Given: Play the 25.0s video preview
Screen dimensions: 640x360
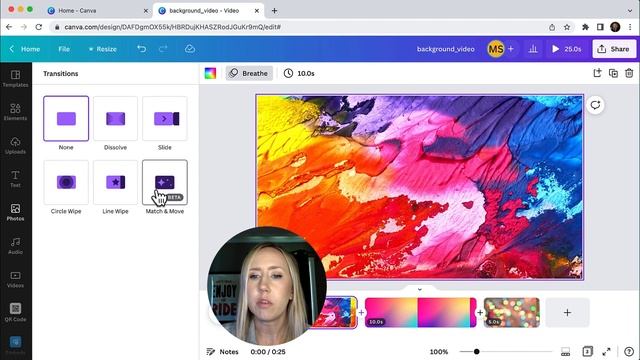Looking at the screenshot, I should click(x=567, y=49).
